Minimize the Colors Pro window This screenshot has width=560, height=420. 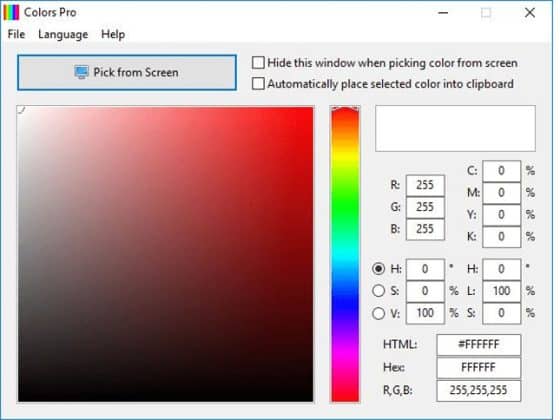[443, 12]
